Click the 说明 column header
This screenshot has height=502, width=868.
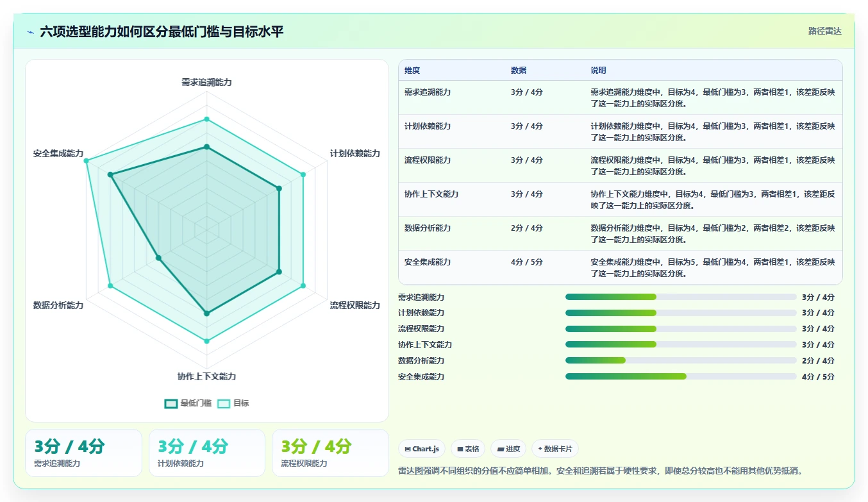(598, 71)
